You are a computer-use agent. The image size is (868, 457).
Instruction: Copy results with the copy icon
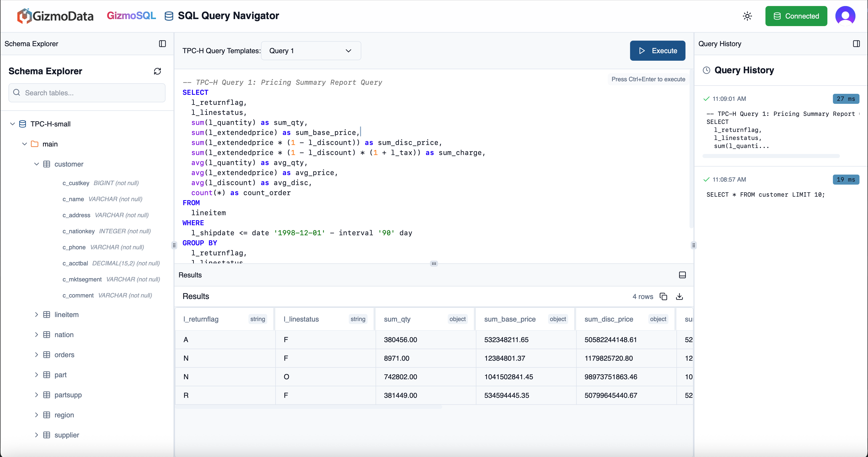[663, 296]
